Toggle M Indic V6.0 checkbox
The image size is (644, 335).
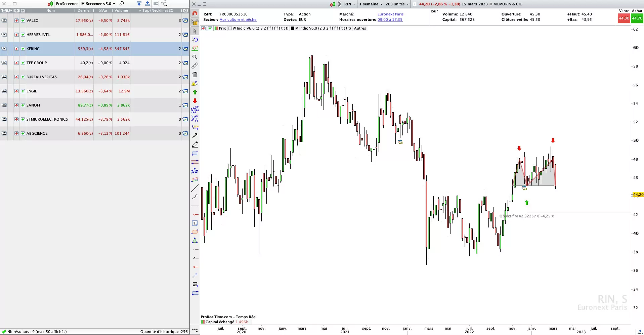(x=293, y=28)
